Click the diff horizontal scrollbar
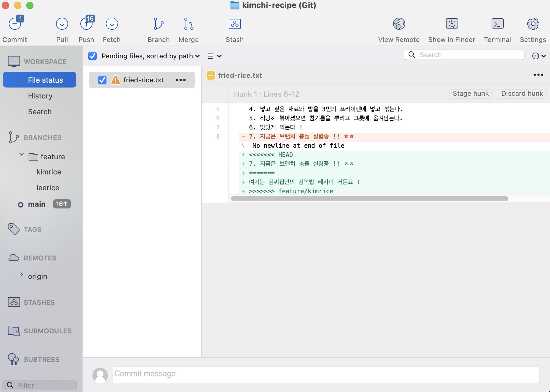Viewport: 550px width, 392px height. pyautogui.click(x=369, y=199)
